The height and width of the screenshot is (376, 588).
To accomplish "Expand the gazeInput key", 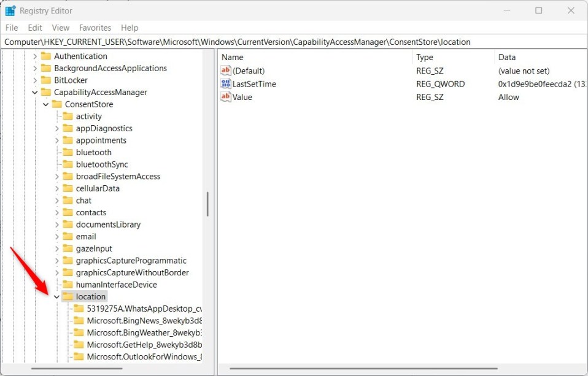I will click(x=57, y=248).
